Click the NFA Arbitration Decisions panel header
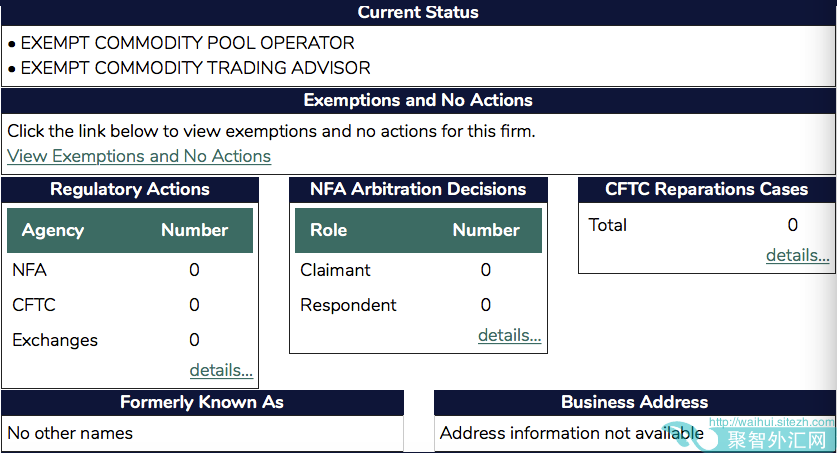This screenshot has width=837, height=453. click(418, 189)
